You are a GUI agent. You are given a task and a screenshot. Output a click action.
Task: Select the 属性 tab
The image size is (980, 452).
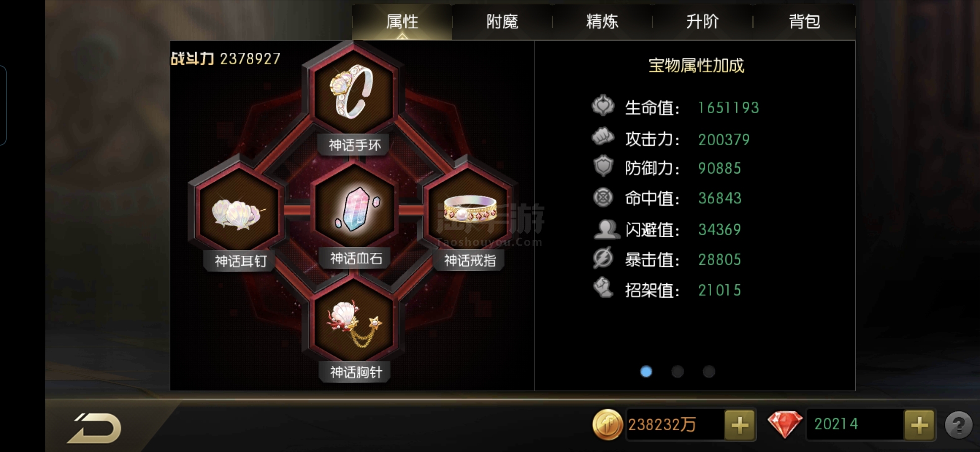(402, 22)
